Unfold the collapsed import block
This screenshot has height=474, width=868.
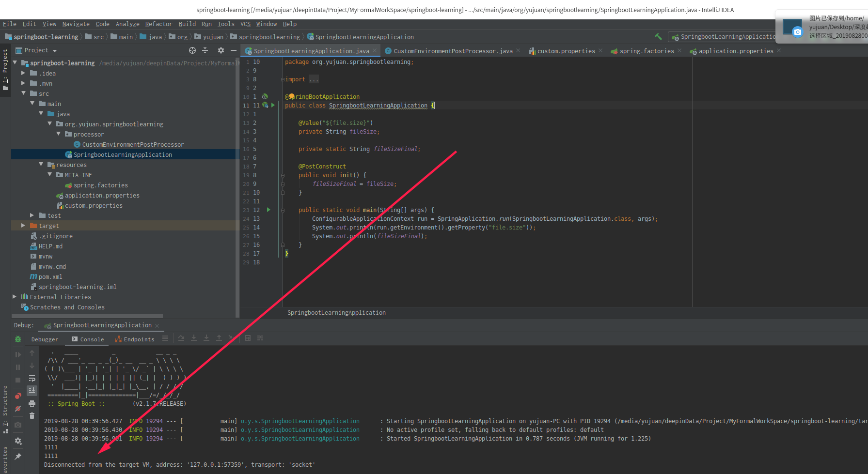pyautogui.click(x=283, y=79)
